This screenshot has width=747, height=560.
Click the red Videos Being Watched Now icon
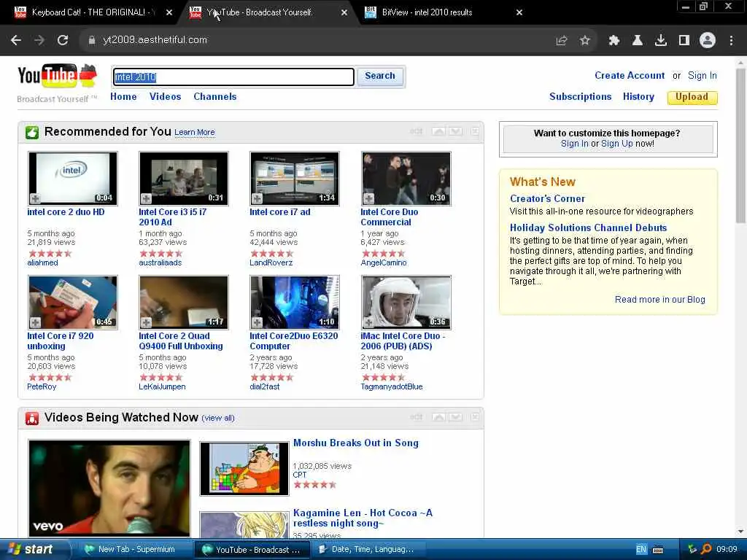(32, 418)
